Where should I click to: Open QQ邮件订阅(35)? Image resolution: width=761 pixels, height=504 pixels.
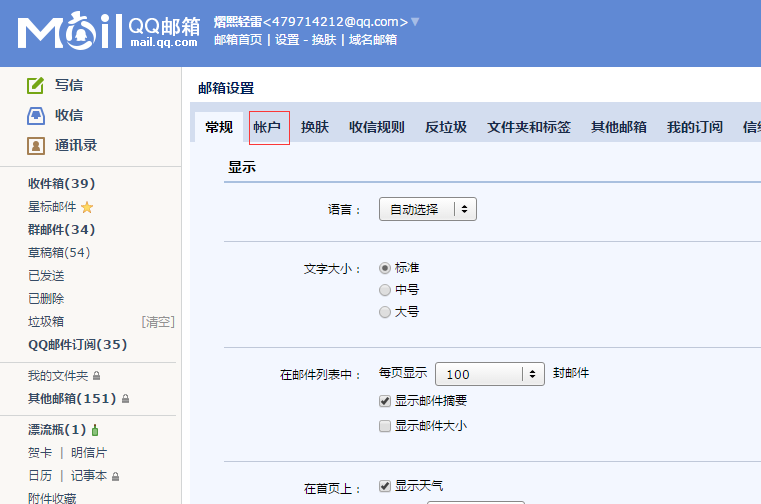[78, 345]
